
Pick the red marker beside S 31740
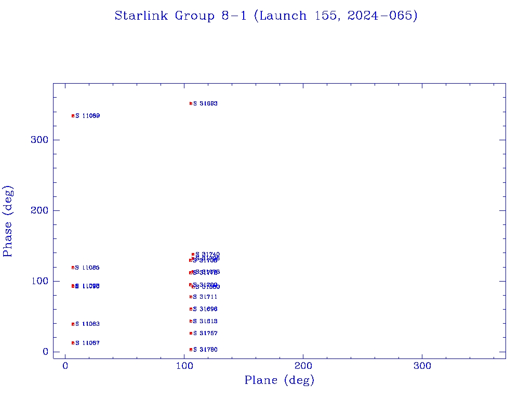[193, 255]
